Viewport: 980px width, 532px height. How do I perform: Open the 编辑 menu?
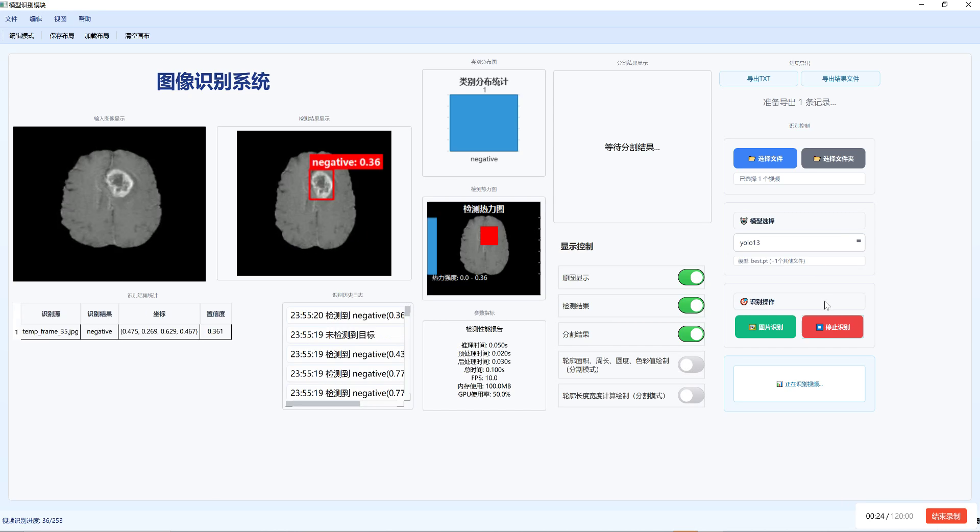pyautogui.click(x=36, y=19)
